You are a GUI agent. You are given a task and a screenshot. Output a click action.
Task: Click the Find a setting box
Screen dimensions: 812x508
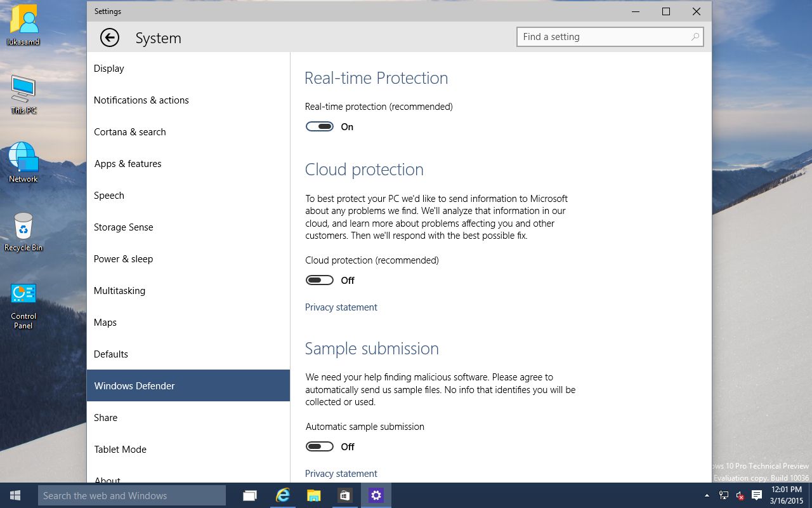click(603, 37)
